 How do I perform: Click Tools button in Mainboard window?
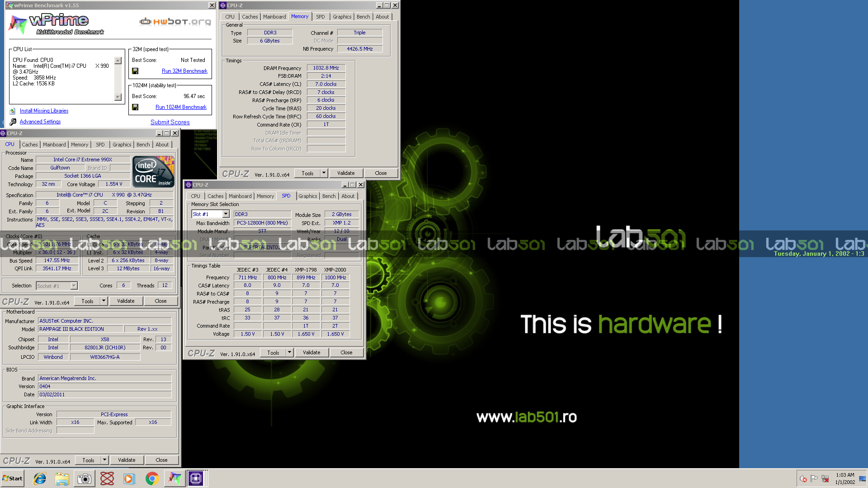click(x=88, y=460)
